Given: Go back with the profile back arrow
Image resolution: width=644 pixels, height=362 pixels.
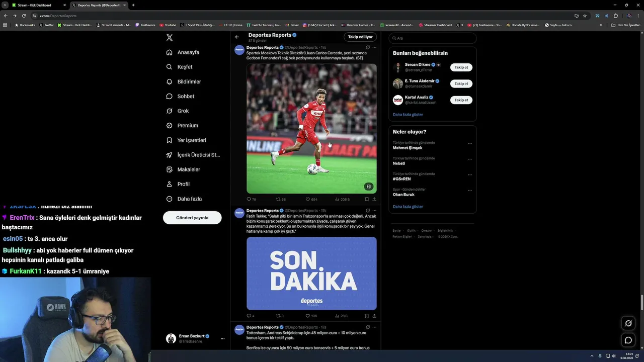Looking at the screenshot, I should [237, 37].
